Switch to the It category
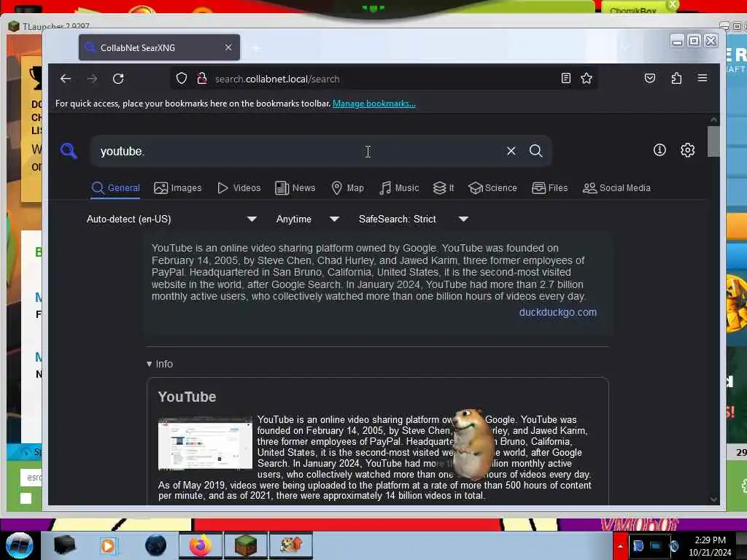The height and width of the screenshot is (560, 747). point(444,187)
